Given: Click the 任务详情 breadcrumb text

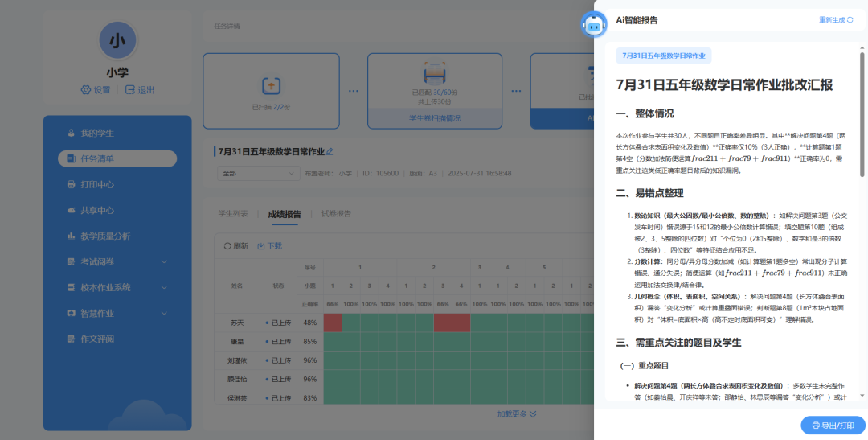Looking at the screenshot, I should point(227,26).
